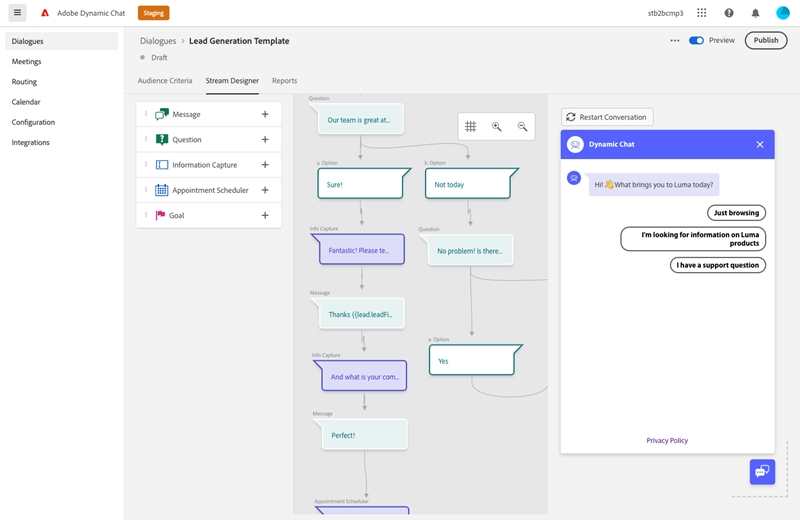
Task: Open the help question mark icon
Action: [x=729, y=13]
